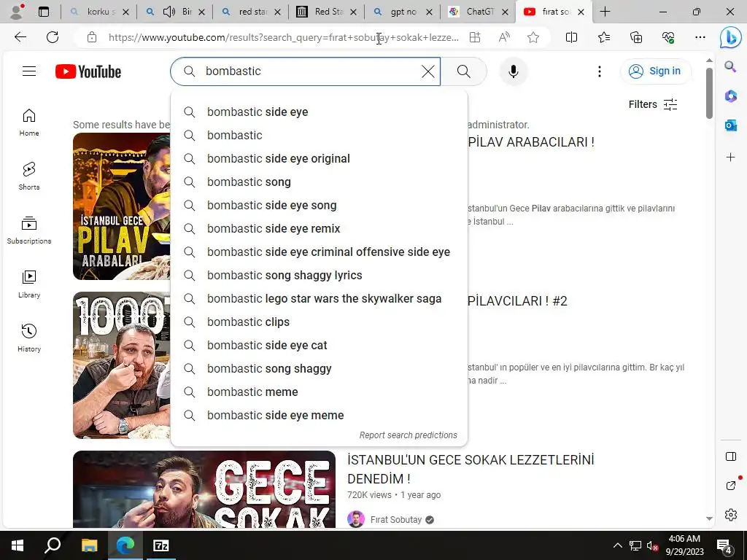Screen dimensions: 747x560
Task: View site information lock icon
Action: (92, 37)
